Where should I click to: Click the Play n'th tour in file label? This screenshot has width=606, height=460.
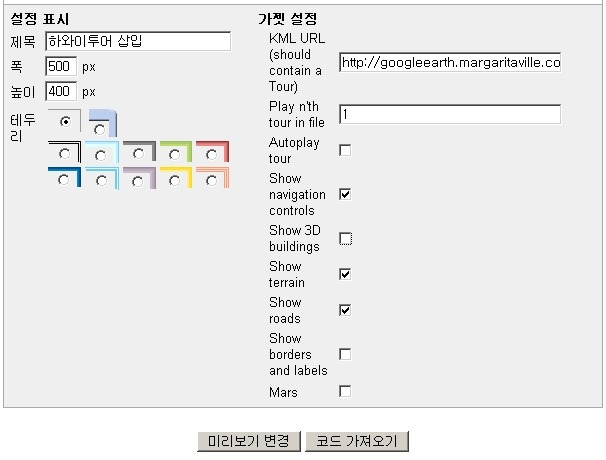[297, 114]
